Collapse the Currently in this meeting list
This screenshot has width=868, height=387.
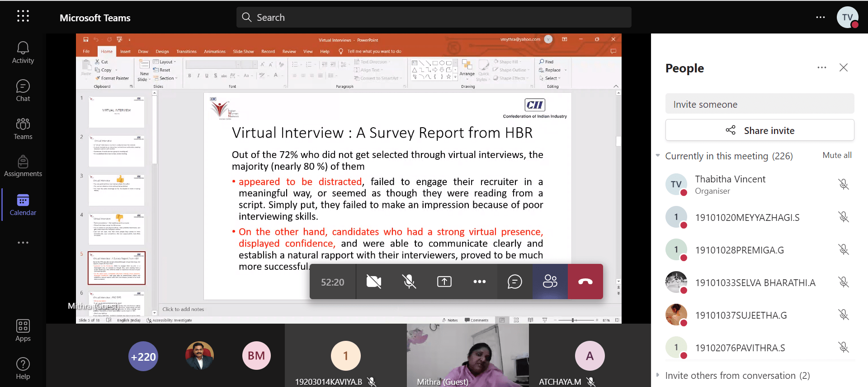(658, 156)
